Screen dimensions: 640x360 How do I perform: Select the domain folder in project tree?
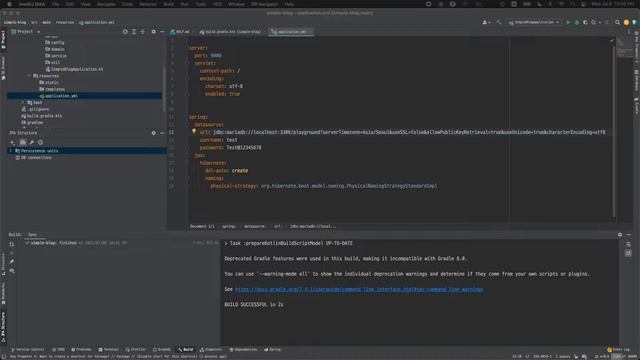(x=55, y=49)
